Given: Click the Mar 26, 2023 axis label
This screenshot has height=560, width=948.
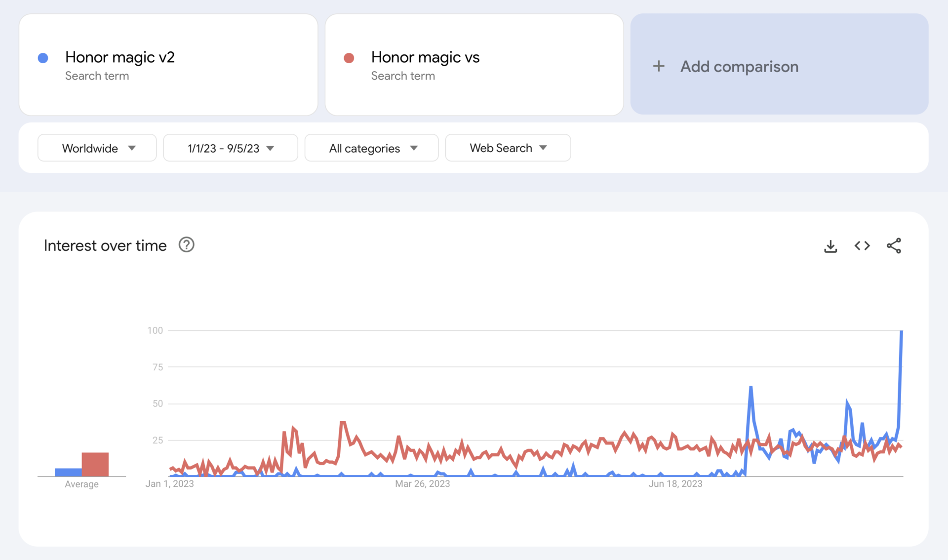Looking at the screenshot, I should [422, 484].
